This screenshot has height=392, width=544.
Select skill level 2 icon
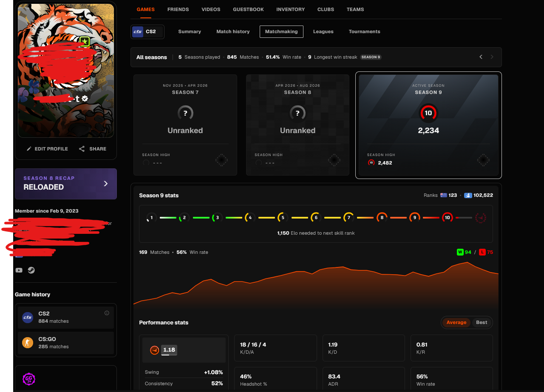point(184,218)
